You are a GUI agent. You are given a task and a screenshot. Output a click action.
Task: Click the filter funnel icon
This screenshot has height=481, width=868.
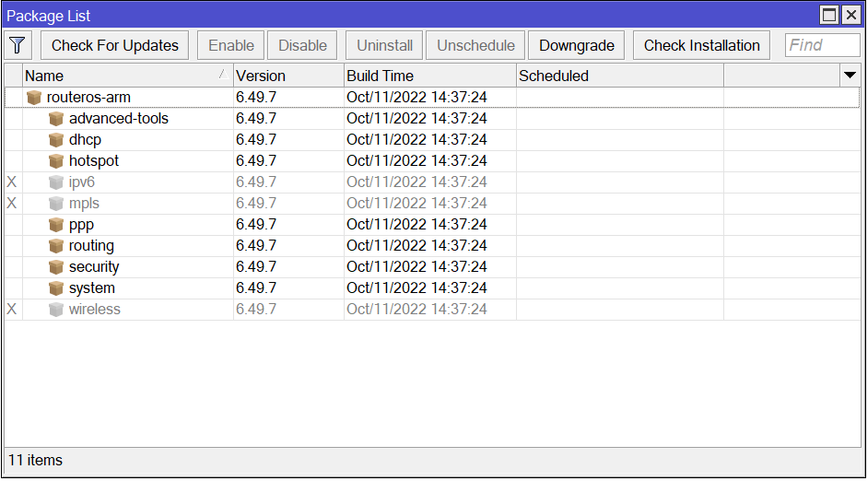(x=18, y=45)
